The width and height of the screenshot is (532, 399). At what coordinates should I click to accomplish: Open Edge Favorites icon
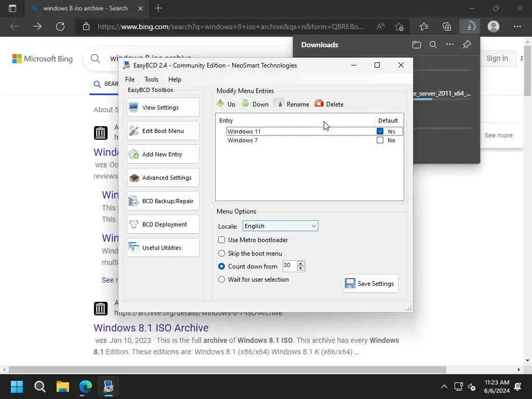pyautogui.click(x=424, y=26)
